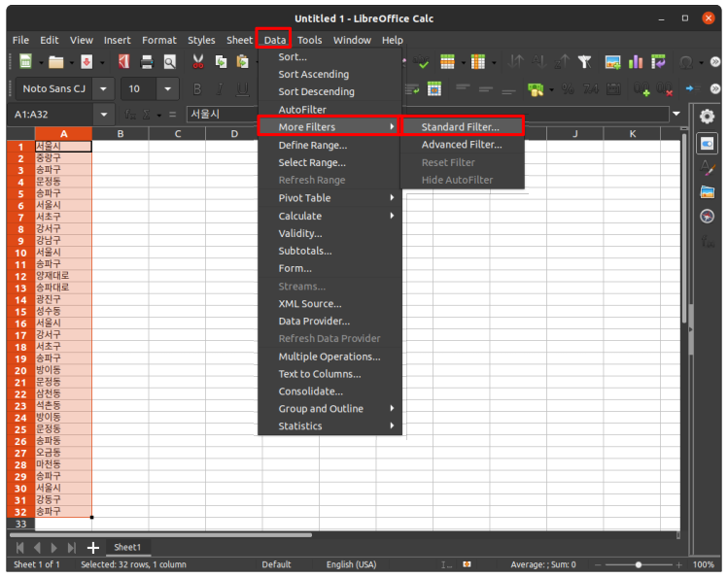Viewport: 728px width, 578px height.
Task: Toggle the AutoFilter funnel toolbar icon
Action: pos(584,62)
